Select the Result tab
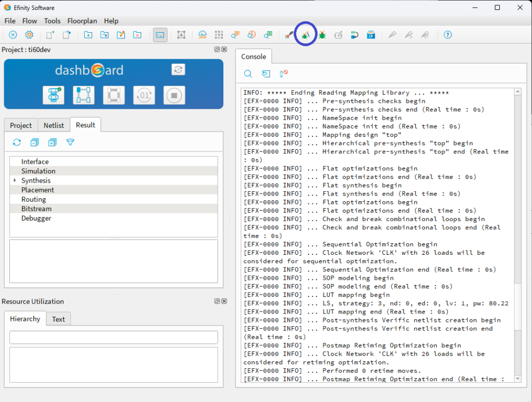Viewport: 532px width, 402px height. pos(86,125)
